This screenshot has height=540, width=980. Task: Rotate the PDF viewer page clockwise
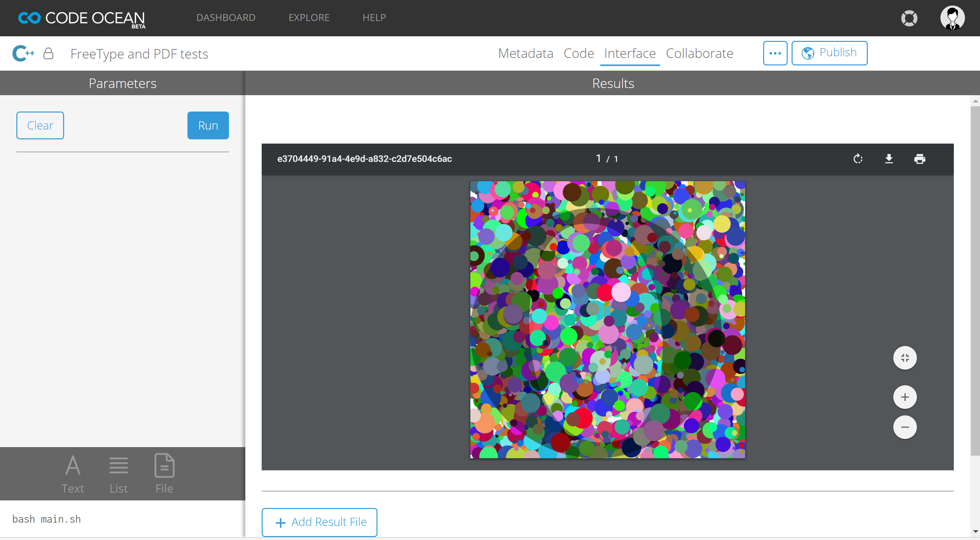[x=858, y=159]
